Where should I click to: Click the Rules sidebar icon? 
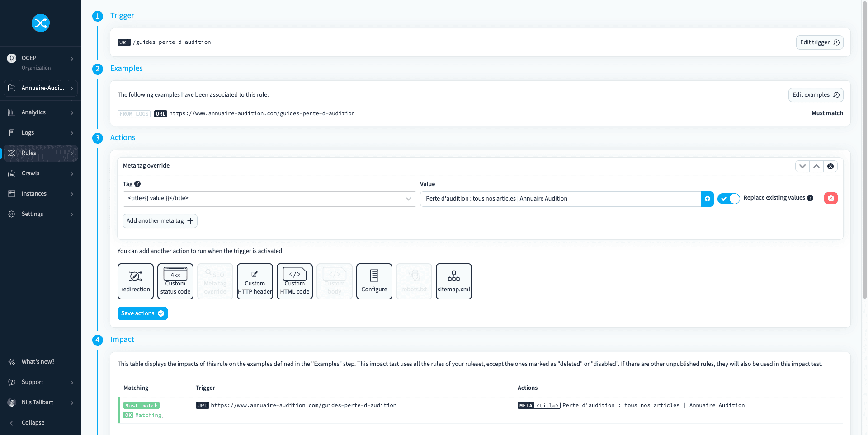tap(12, 153)
